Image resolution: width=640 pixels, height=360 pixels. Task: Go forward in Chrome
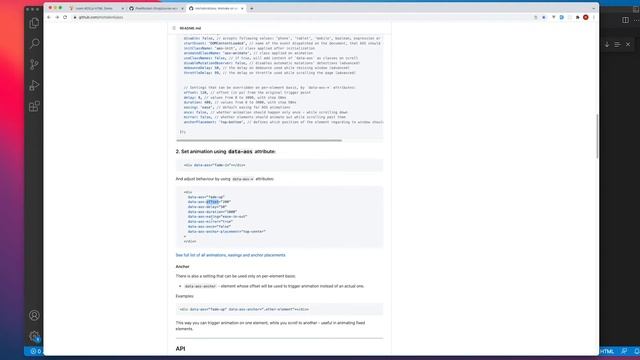pos(57,17)
